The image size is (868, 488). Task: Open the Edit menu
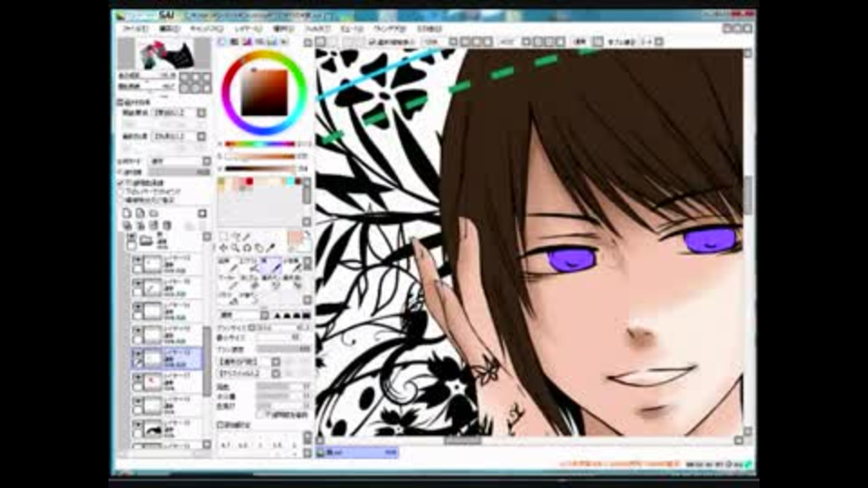click(x=169, y=29)
